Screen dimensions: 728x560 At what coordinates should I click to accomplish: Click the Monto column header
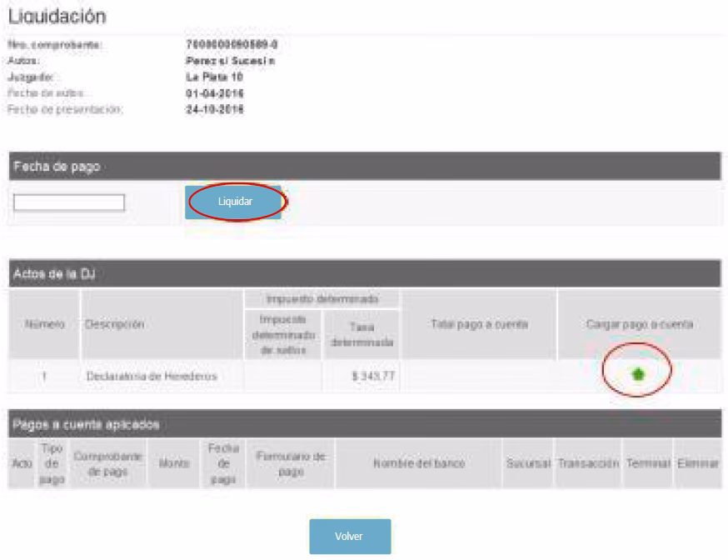pyautogui.click(x=164, y=462)
